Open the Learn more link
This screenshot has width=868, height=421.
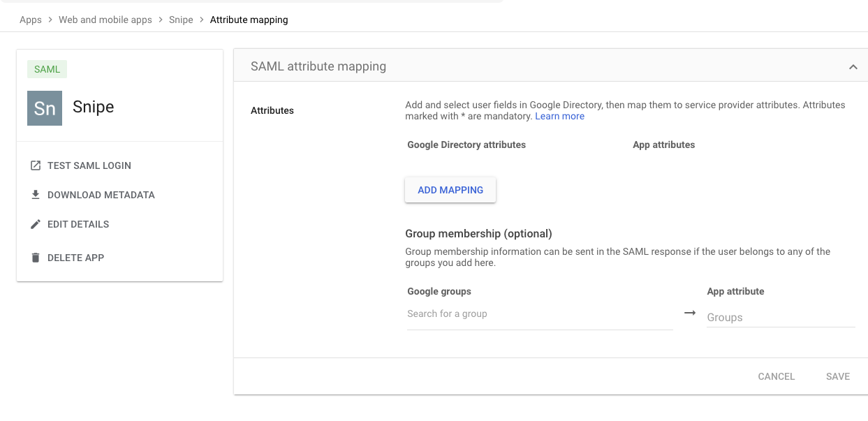click(x=560, y=116)
